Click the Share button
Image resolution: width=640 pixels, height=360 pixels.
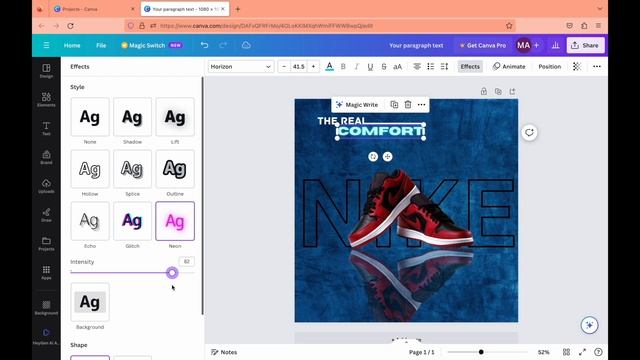pyautogui.click(x=585, y=45)
